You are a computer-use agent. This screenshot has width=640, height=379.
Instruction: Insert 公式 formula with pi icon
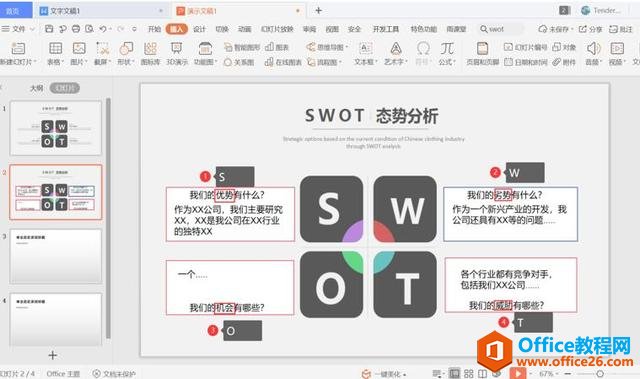[x=447, y=53]
